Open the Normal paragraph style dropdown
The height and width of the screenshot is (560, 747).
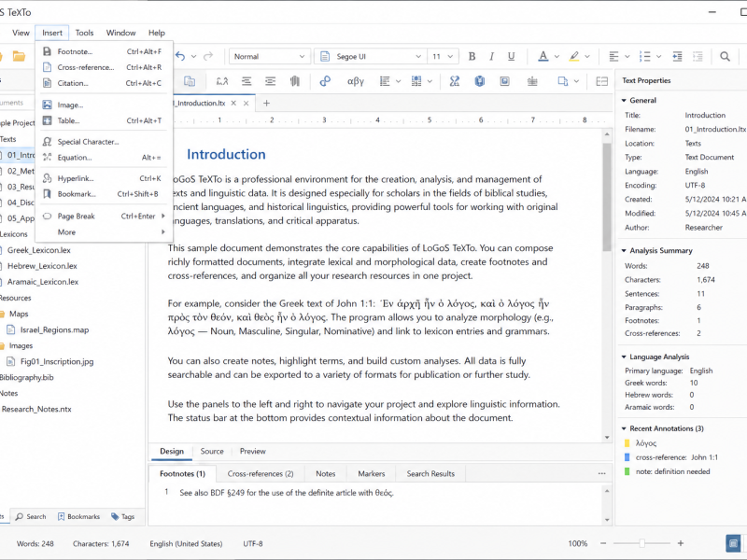click(x=269, y=56)
